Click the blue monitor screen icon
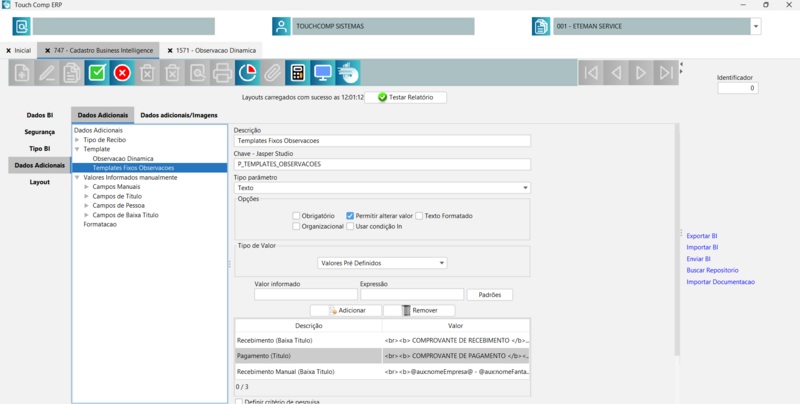Screen dimensions: 800x404 pos(322,72)
